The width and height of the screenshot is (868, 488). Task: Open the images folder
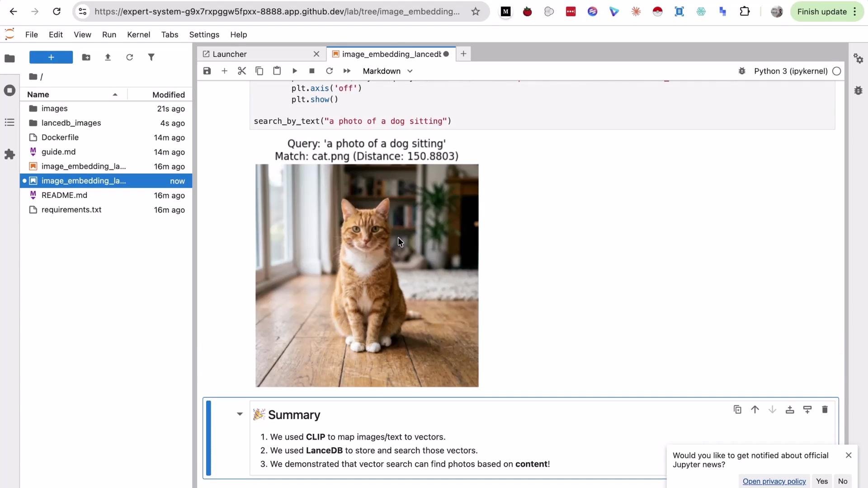pyautogui.click(x=106, y=108)
